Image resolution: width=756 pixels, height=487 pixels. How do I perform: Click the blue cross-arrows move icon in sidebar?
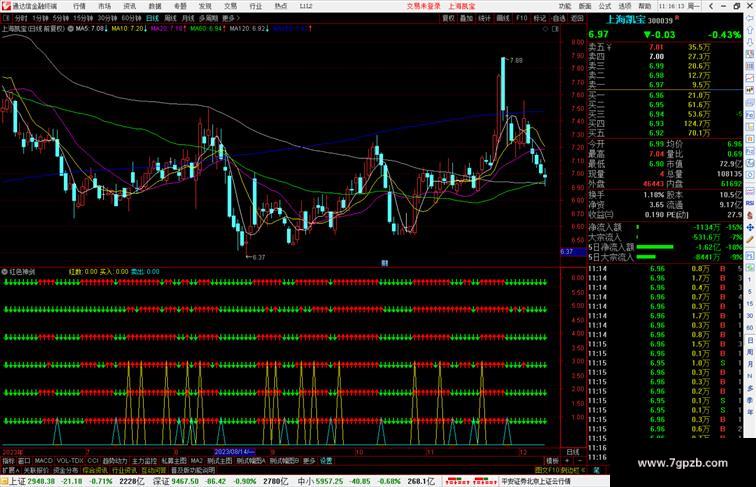[750, 227]
